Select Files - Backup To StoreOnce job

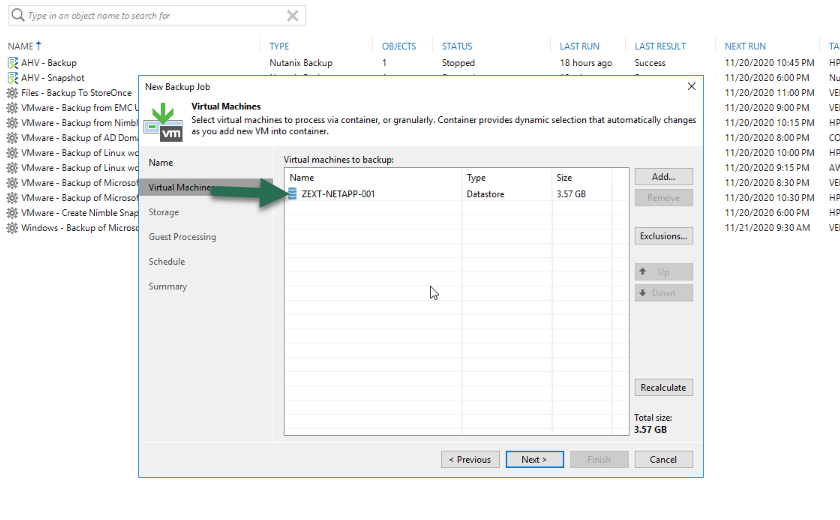(76, 93)
